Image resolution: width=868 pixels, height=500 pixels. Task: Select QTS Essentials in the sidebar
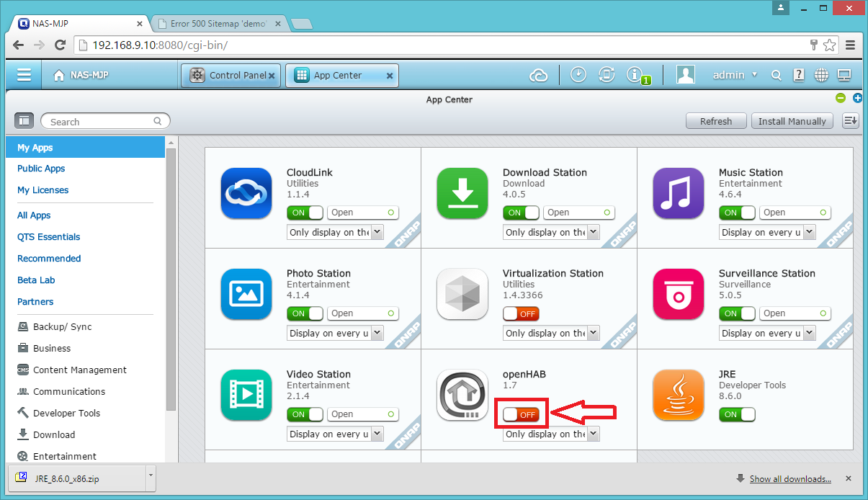[x=49, y=236]
